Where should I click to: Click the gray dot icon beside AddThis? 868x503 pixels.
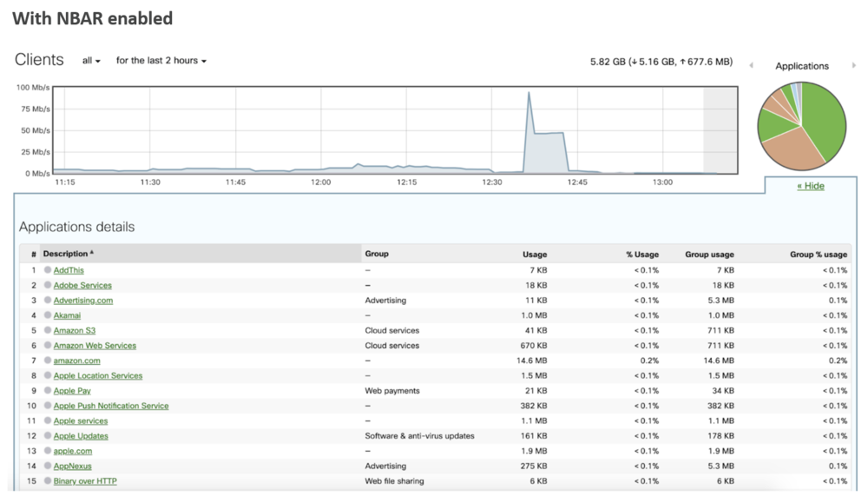(47, 270)
